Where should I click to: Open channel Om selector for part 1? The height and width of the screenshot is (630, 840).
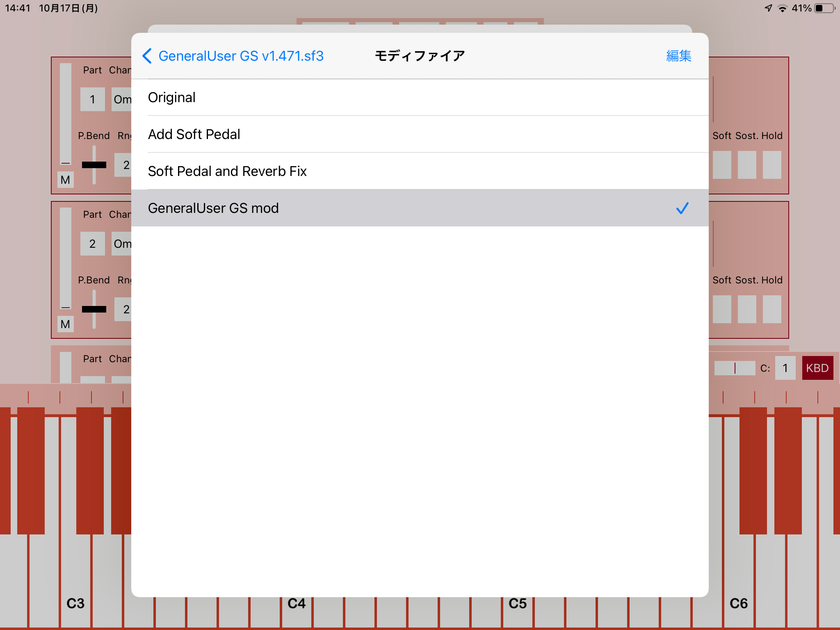(x=122, y=99)
